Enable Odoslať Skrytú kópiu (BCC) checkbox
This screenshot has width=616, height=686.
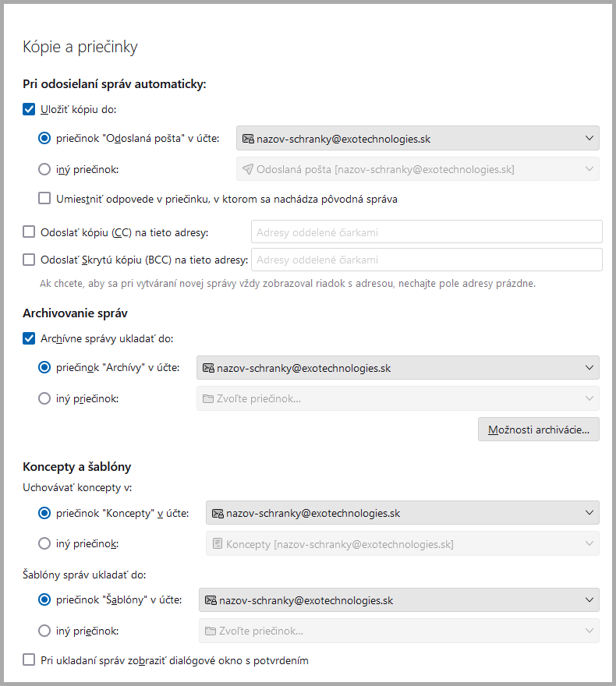(x=30, y=260)
